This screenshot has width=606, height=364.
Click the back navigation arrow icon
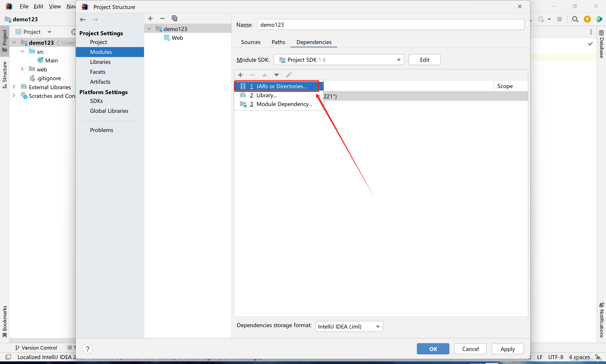[x=83, y=19]
